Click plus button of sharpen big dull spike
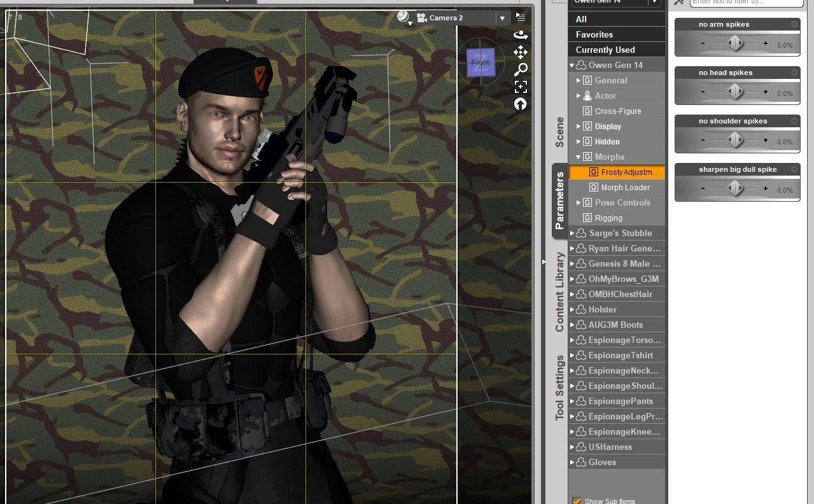 (766, 188)
